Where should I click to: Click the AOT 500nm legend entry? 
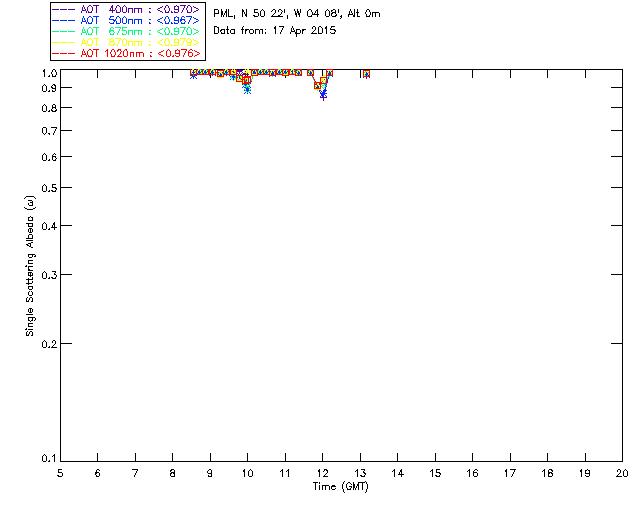point(126,20)
